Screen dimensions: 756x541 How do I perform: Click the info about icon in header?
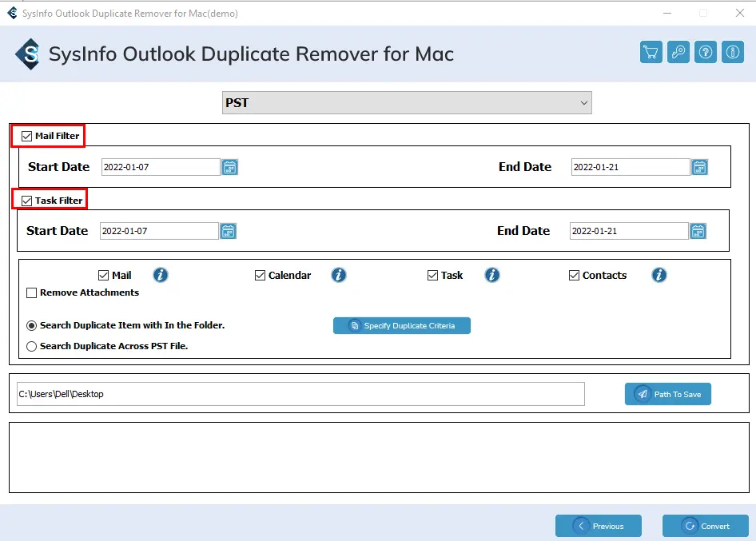coord(732,52)
